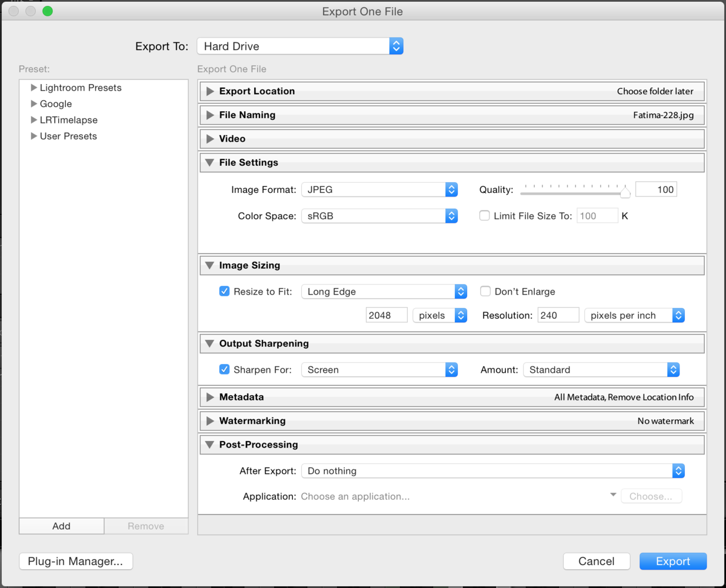This screenshot has width=726, height=588.
Task: Disable the Resize to Fit checkbox
Action: [224, 292]
